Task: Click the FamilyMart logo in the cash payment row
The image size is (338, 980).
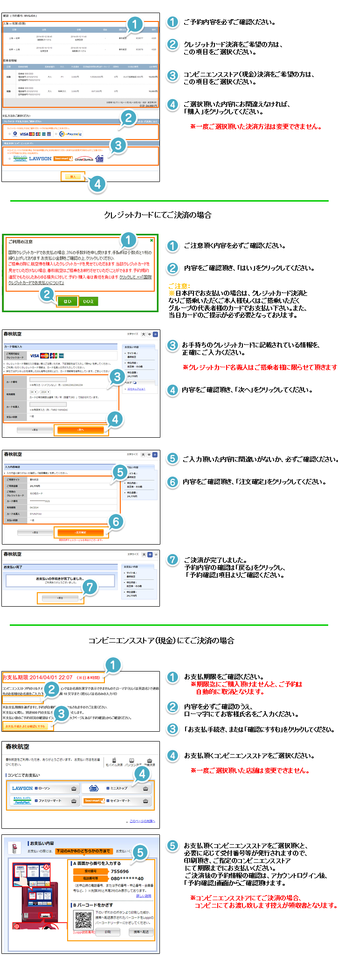Action: pyautogui.click(x=20, y=159)
